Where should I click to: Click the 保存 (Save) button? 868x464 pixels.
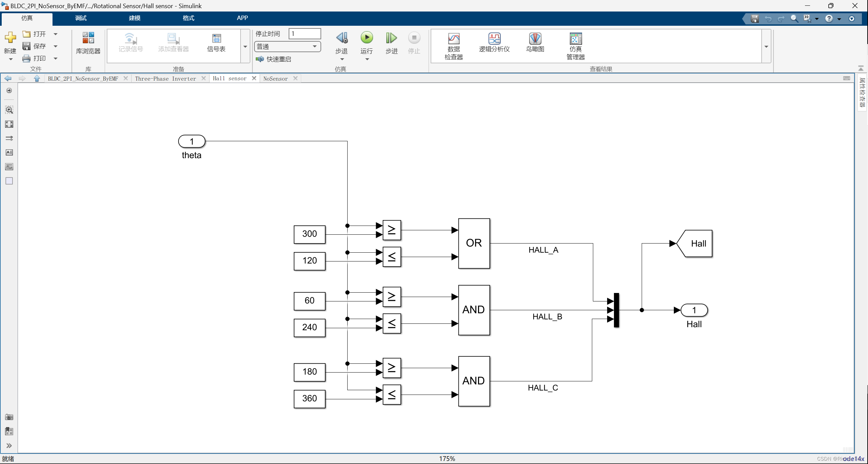pos(34,46)
